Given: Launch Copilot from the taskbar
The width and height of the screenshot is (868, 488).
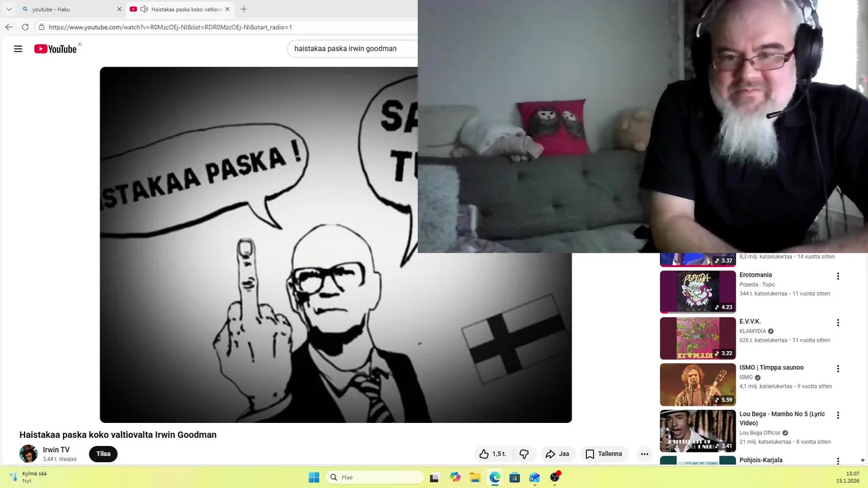Looking at the screenshot, I should (455, 477).
